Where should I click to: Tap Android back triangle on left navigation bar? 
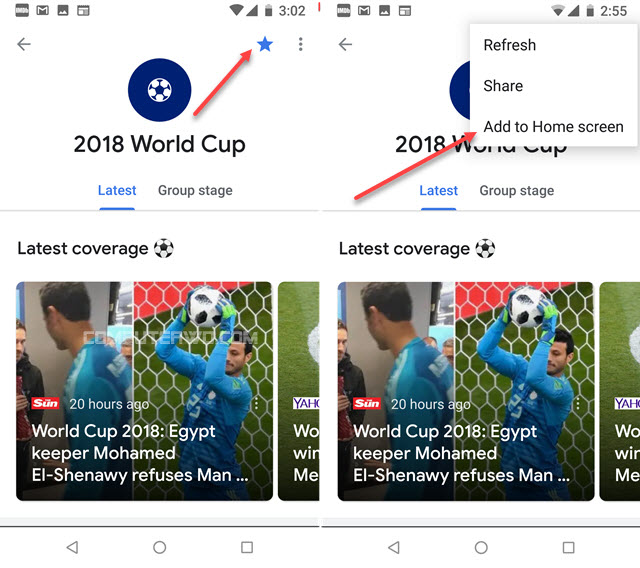pos(72,547)
